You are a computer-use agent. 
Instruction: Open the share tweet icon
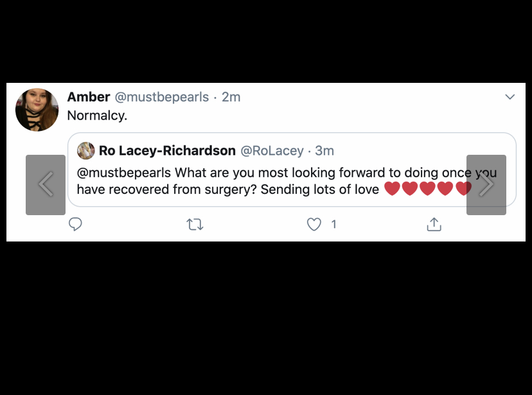coord(434,224)
